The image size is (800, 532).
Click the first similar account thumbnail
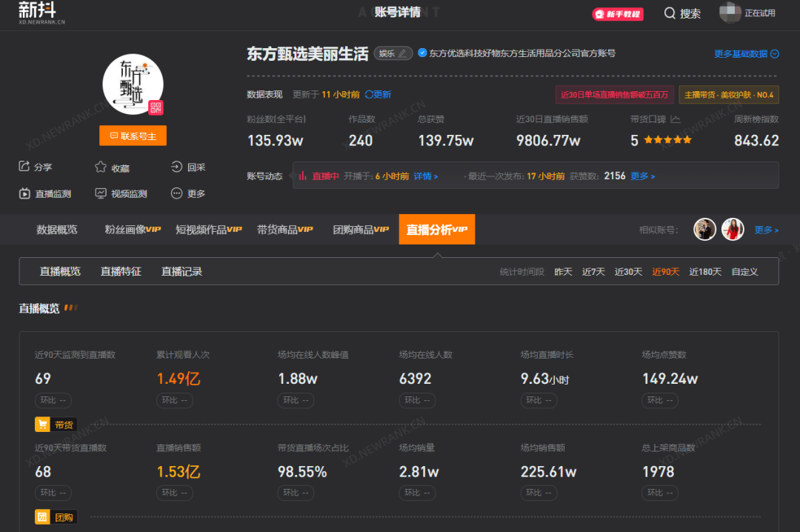[x=704, y=229]
